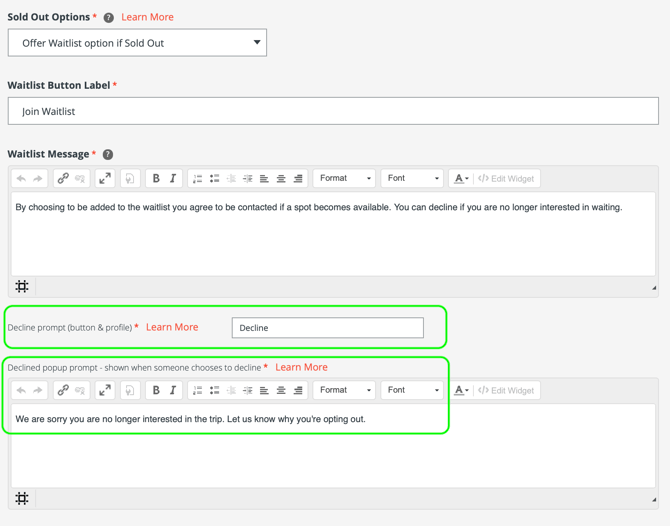Image resolution: width=670 pixels, height=526 pixels.
Task: Click Bold in Declined popup prompt toolbar
Action: point(156,391)
